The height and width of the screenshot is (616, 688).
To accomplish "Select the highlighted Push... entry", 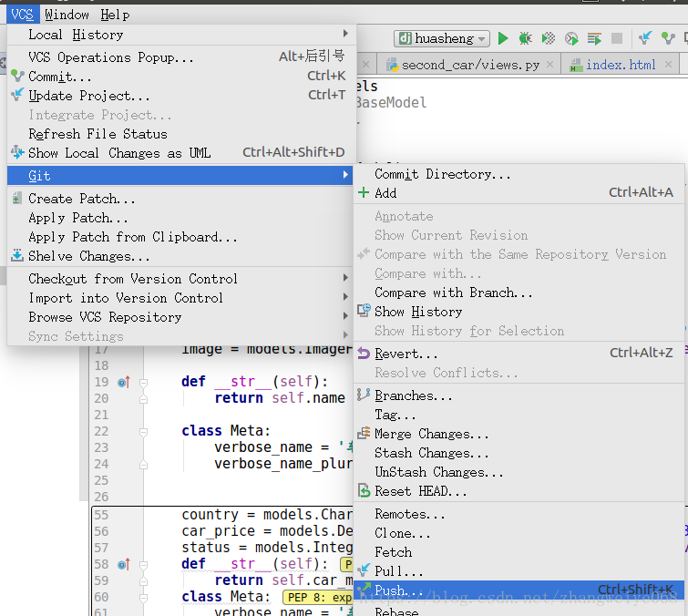I will pos(519,590).
